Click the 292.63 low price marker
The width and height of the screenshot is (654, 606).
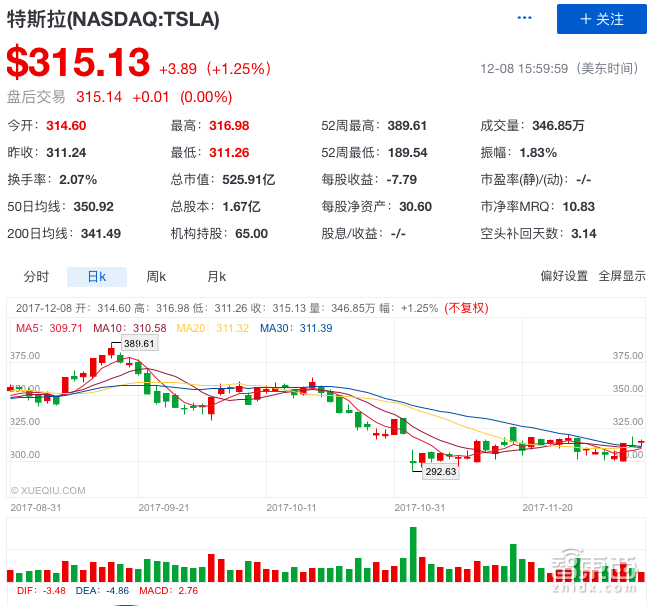pyautogui.click(x=440, y=472)
